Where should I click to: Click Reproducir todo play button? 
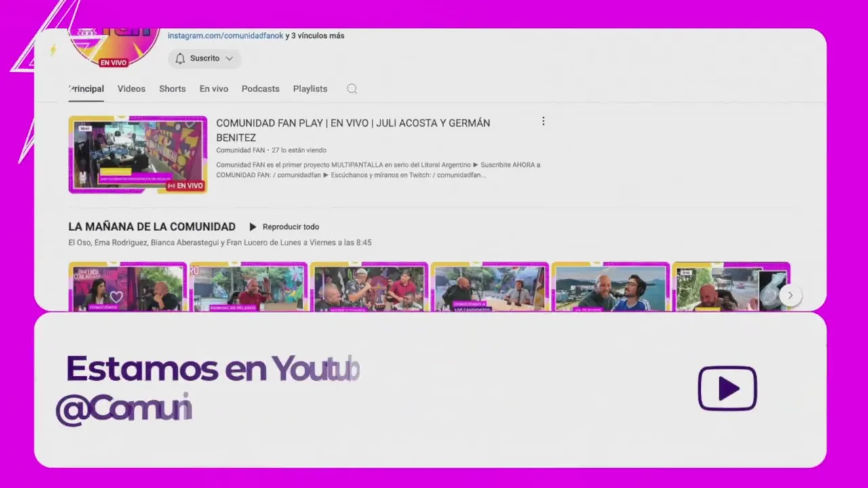click(x=284, y=227)
